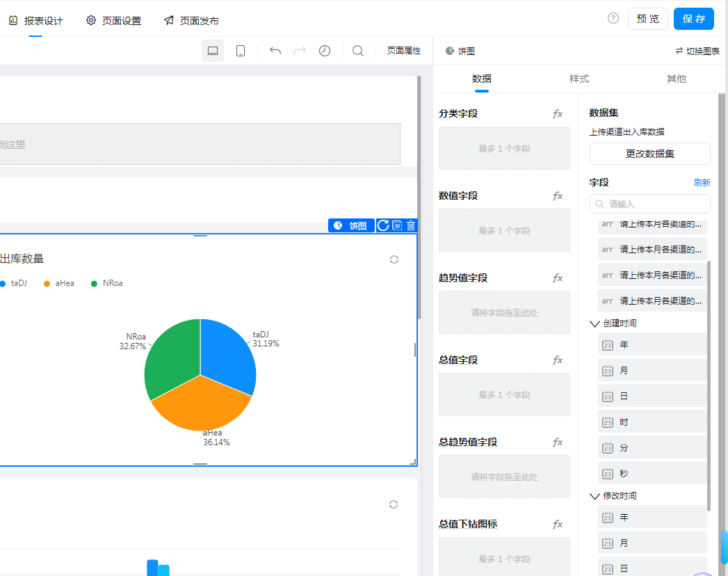
Task: Click the help question mark icon
Action: pyautogui.click(x=613, y=19)
